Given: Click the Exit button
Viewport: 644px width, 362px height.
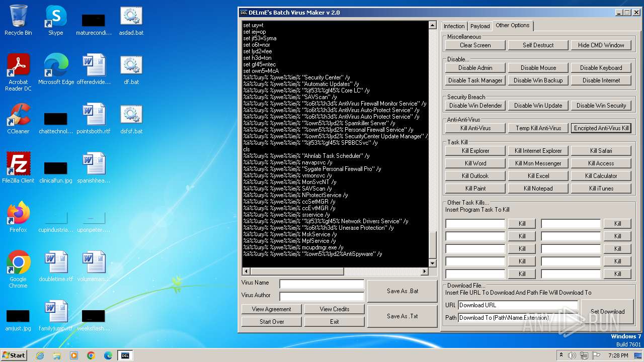Looking at the screenshot, I should click(x=334, y=322).
